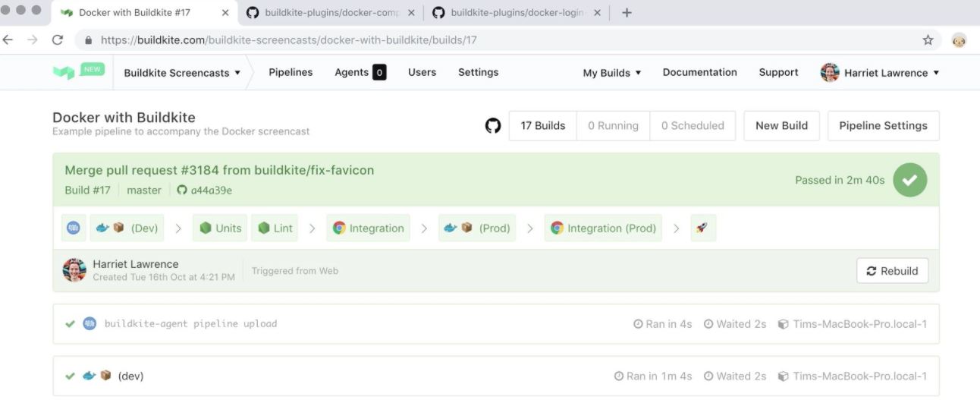Click the Agents count badge 0
980x400 pixels.
point(379,73)
